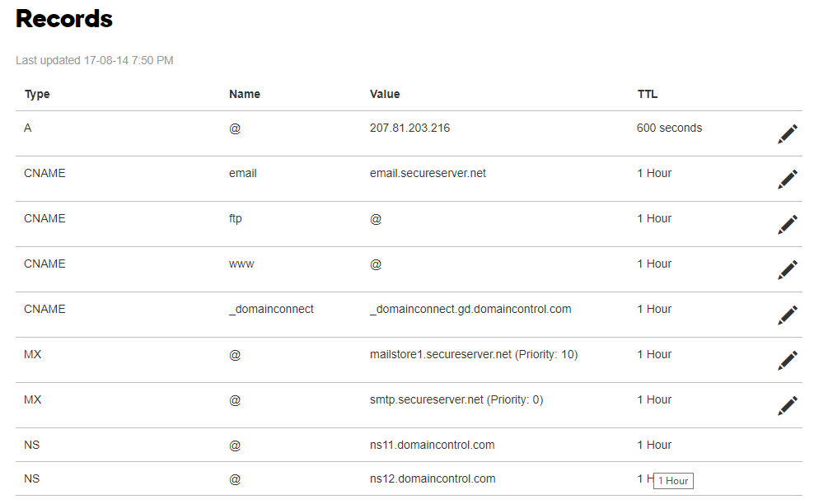Viewport: 814px width, 504px height.
Task: Edit the www CNAME record
Action: 787,269
